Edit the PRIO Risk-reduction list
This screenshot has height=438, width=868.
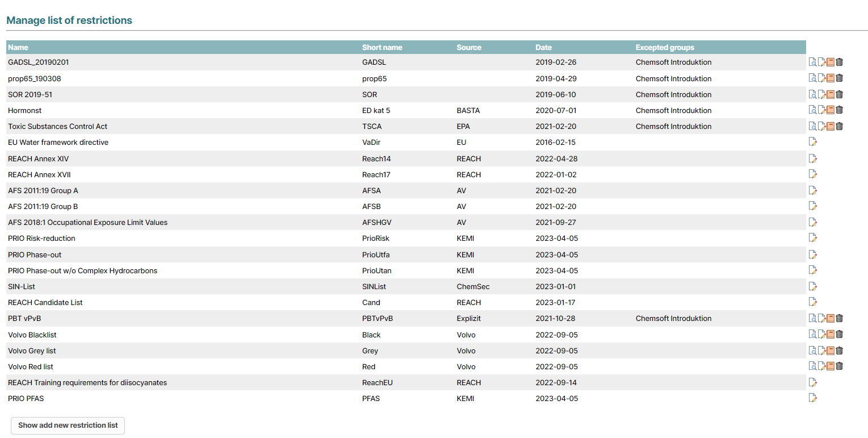(812, 238)
